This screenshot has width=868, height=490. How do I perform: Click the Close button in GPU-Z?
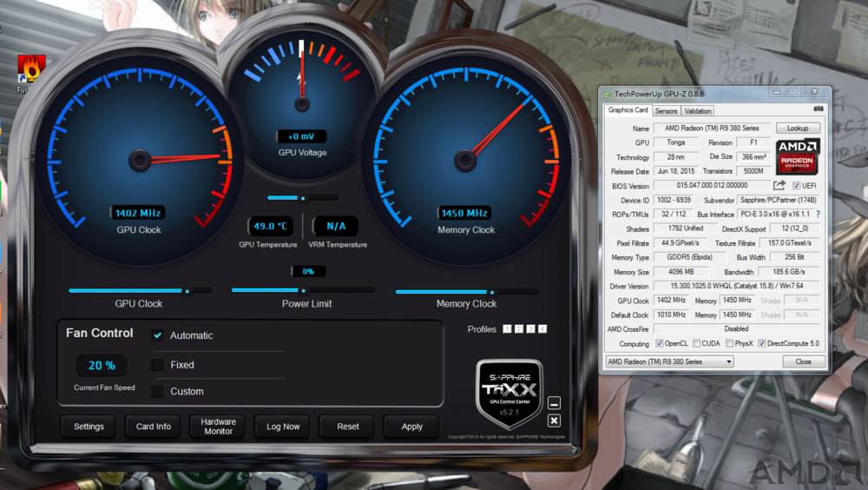(x=803, y=361)
